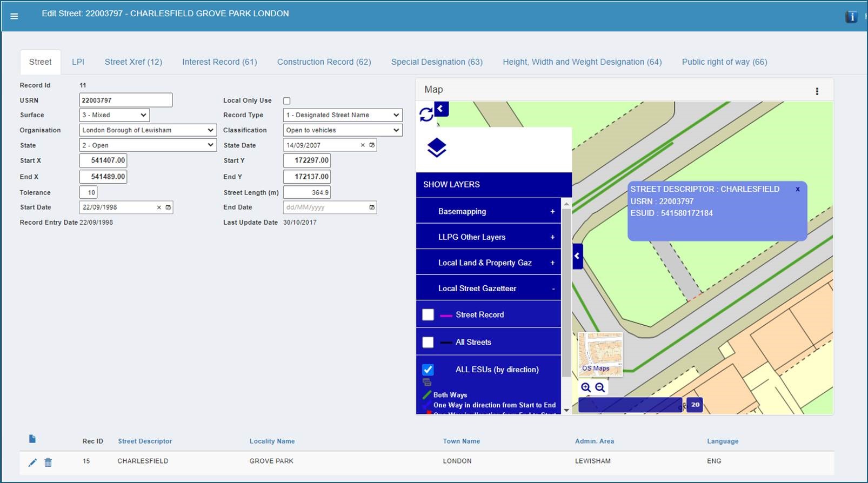Viewport: 868px width, 483px height.
Task: Click GROVE PARK locality cell
Action: point(271,461)
